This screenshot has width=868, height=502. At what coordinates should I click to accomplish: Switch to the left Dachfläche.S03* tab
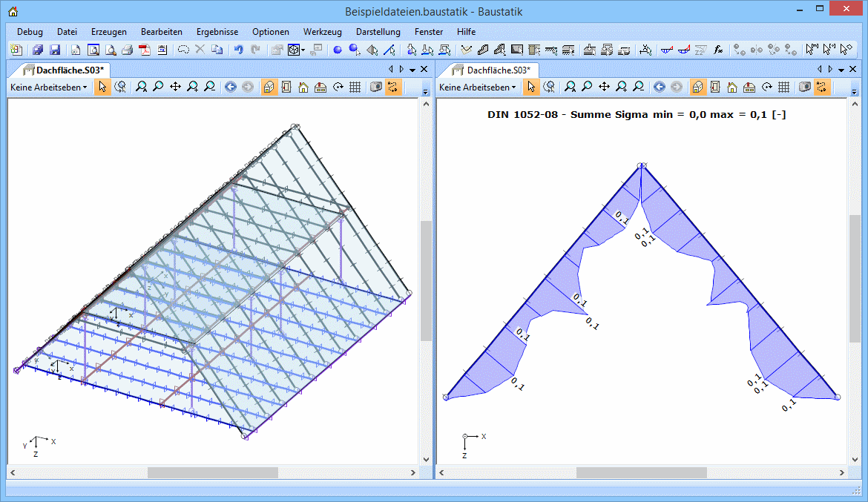[x=64, y=70]
